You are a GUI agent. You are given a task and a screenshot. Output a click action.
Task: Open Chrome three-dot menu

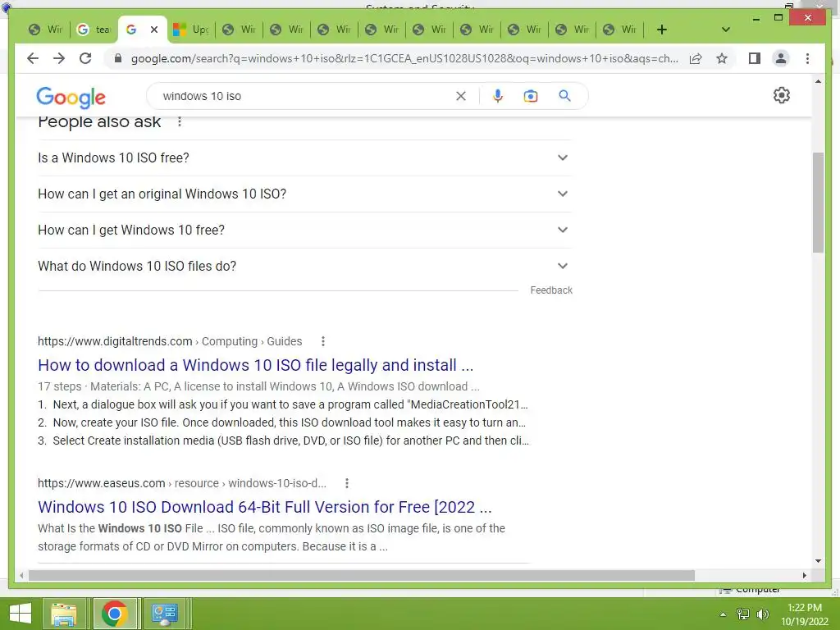point(807,58)
